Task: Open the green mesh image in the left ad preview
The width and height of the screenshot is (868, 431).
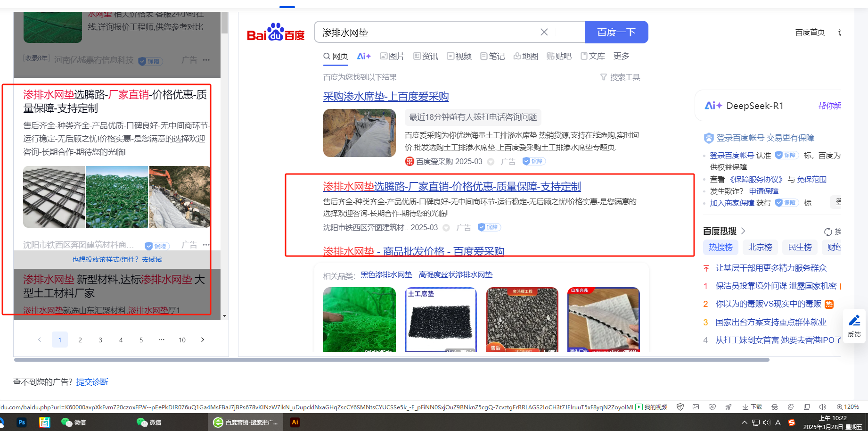Action: pyautogui.click(x=117, y=197)
